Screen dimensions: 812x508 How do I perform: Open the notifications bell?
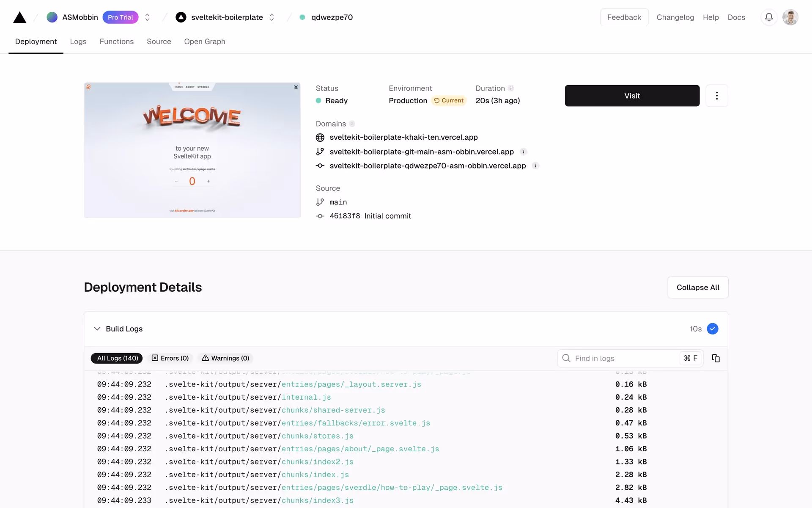769,17
